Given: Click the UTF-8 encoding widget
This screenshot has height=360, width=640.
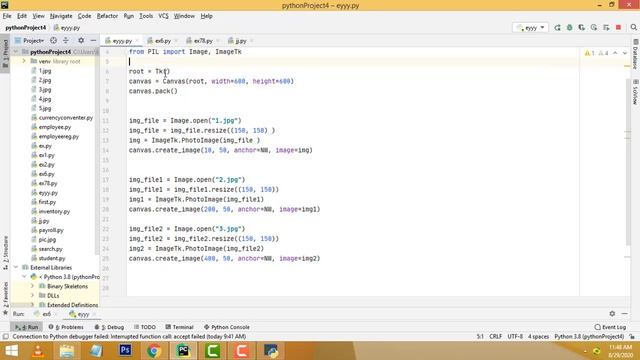Looking at the screenshot, I should pyautogui.click(x=515, y=337).
